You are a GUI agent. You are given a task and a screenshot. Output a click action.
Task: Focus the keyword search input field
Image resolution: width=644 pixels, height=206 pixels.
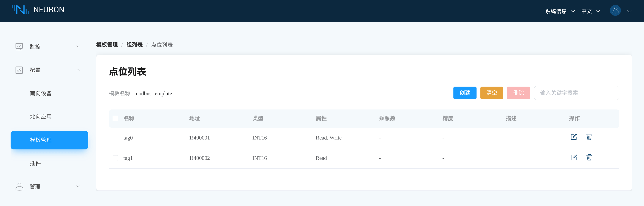pos(576,93)
